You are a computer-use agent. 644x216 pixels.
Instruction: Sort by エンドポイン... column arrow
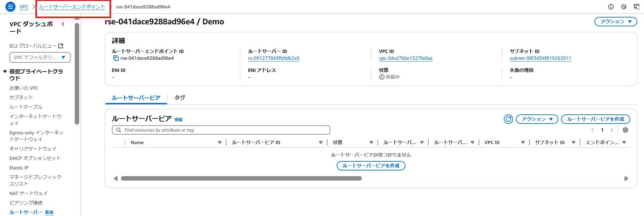pyautogui.click(x=624, y=142)
